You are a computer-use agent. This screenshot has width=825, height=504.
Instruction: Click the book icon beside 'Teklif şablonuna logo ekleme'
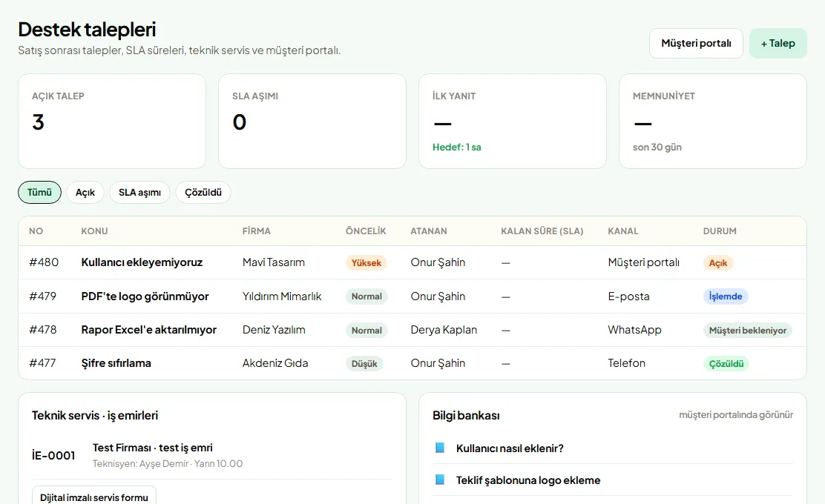coord(440,480)
